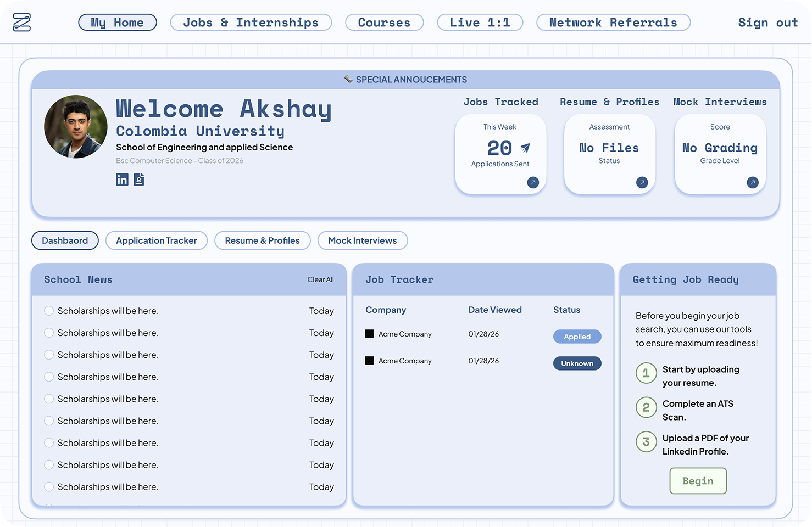The image size is (812, 527).
Task: Open the Jobs & Internships page
Action: [x=251, y=23]
